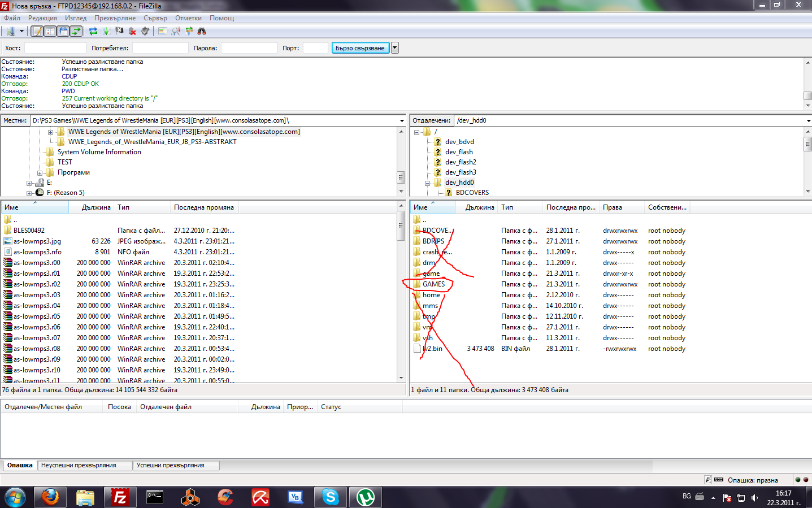Open directory listing filters dialog
The width and height of the screenshot is (812, 508).
coord(163,31)
